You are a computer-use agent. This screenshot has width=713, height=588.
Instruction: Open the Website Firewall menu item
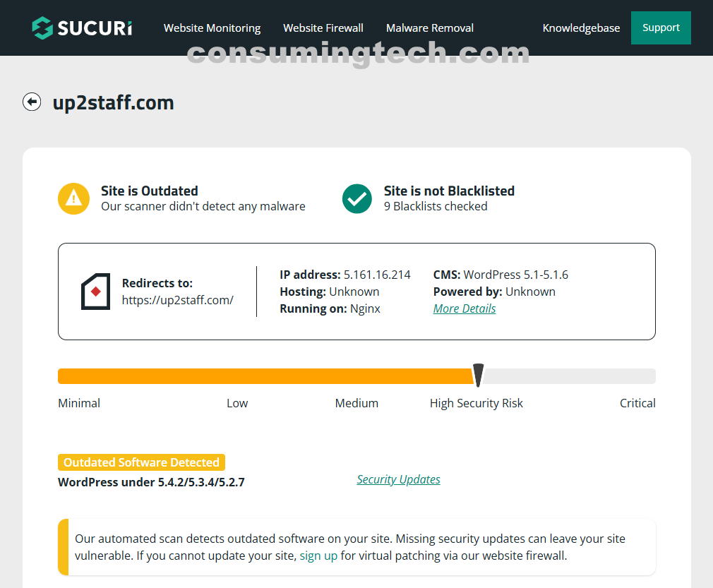323,28
